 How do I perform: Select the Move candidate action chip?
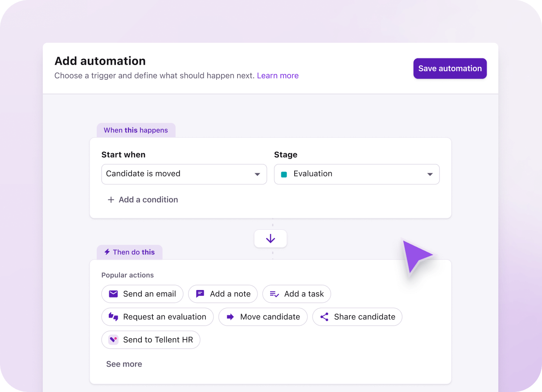pos(263,317)
